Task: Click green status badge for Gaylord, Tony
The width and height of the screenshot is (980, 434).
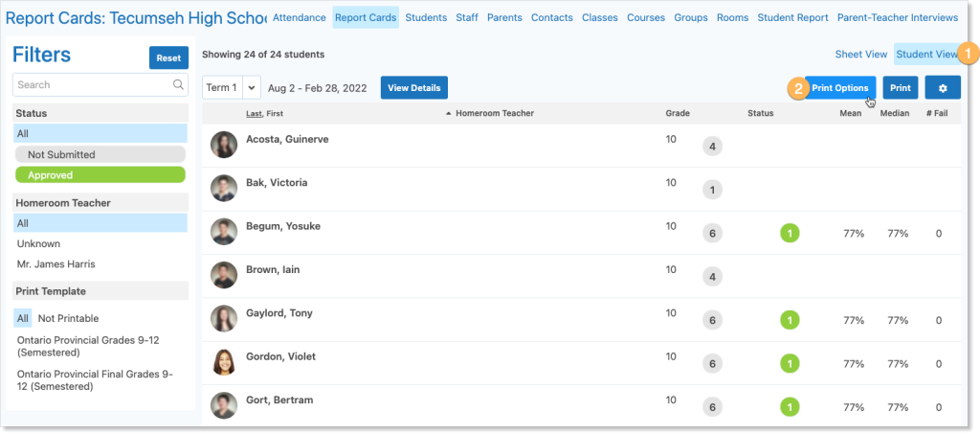Action: (x=790, y=321)
